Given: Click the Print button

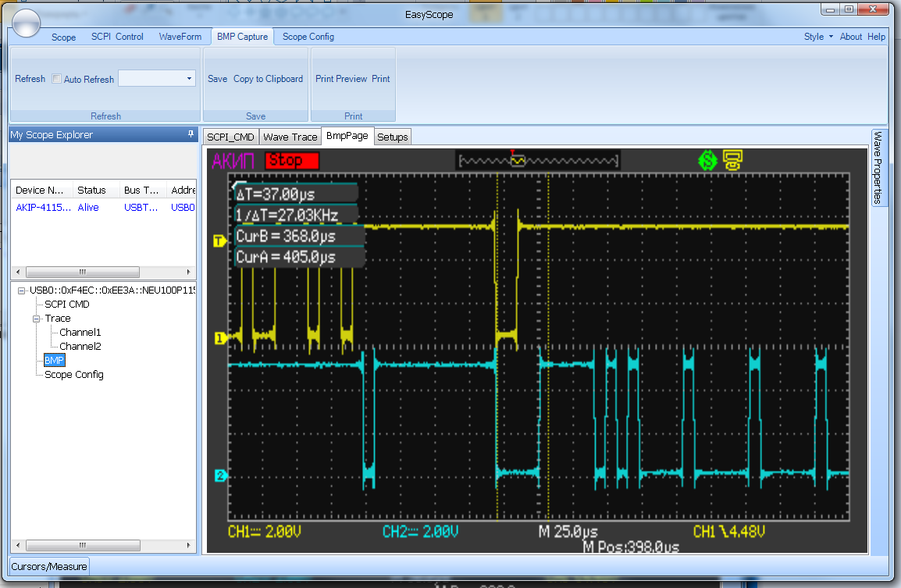Looking at the screenshot, I should pos(380,79).
